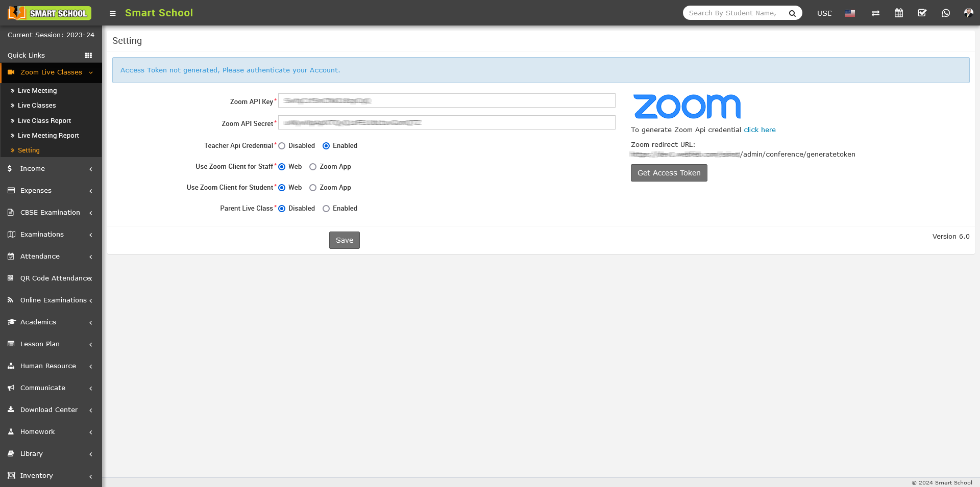Viewport: 980px width, 487px height.
Task: Open Quick Links grid icon
Action: 88,56
